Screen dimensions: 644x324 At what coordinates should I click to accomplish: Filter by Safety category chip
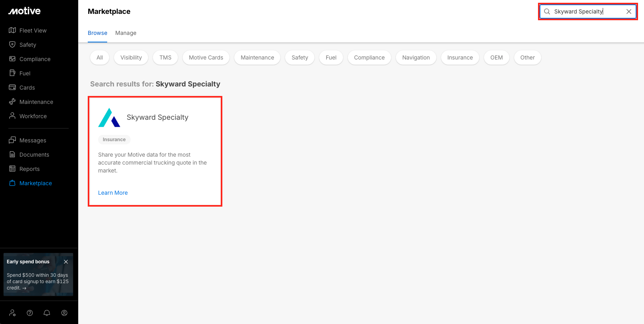pos(300,58)
